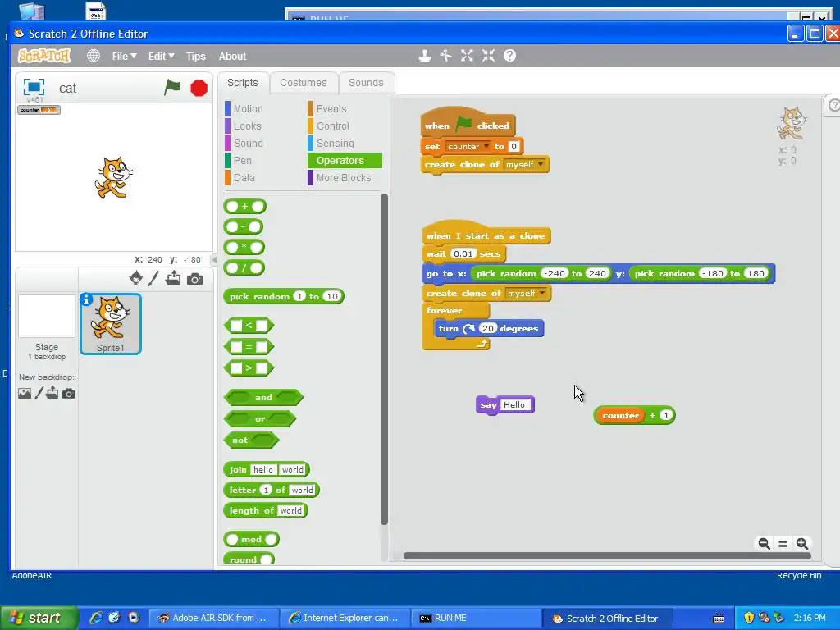Switch to Internet Explorer taskbar item
840x630 pixels.
tap(345, 618)
